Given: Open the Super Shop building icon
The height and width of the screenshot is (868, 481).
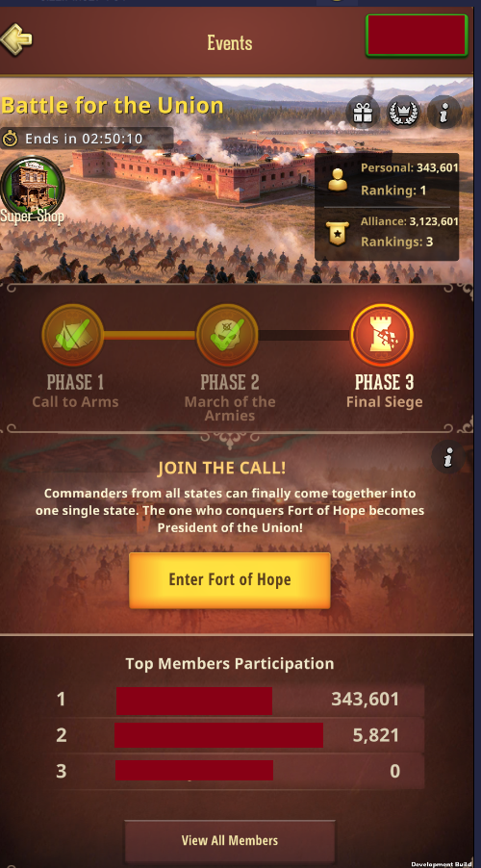Looking at the screenshot, I should click(33, 189).
